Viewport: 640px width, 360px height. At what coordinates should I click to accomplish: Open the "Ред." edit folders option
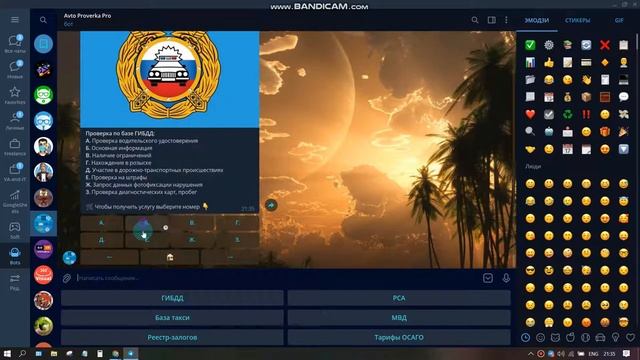(15, 282)
